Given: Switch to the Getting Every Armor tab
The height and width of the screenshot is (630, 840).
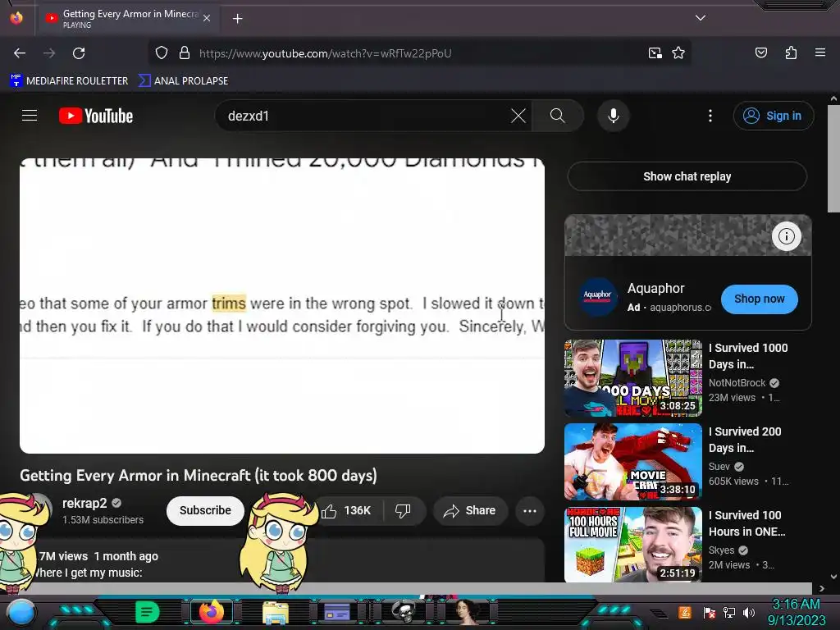Looking at the screenshot, I should [x=127, y=19].
